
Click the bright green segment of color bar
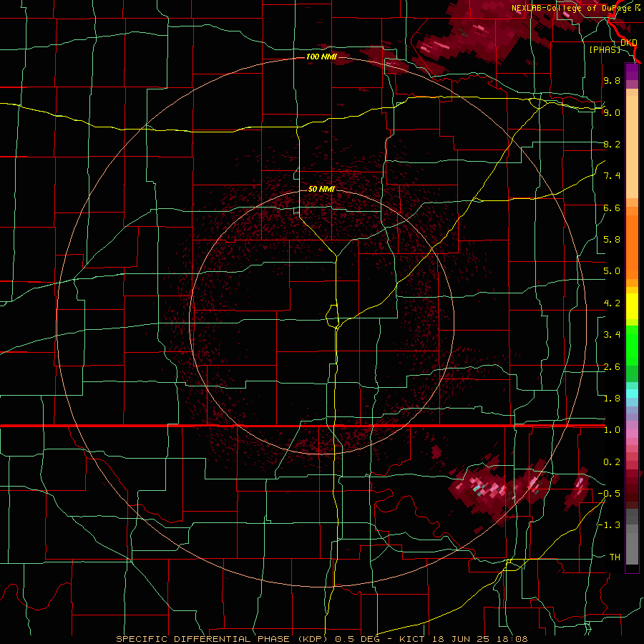point(632,346)
